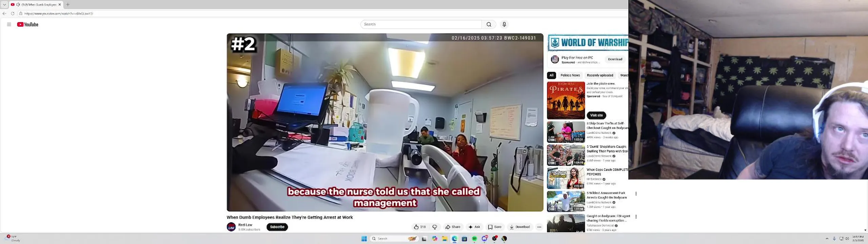This screenshot has height=244, width=868.
Task: Click Download on World of Warships ad
Action: click(615, 59)
